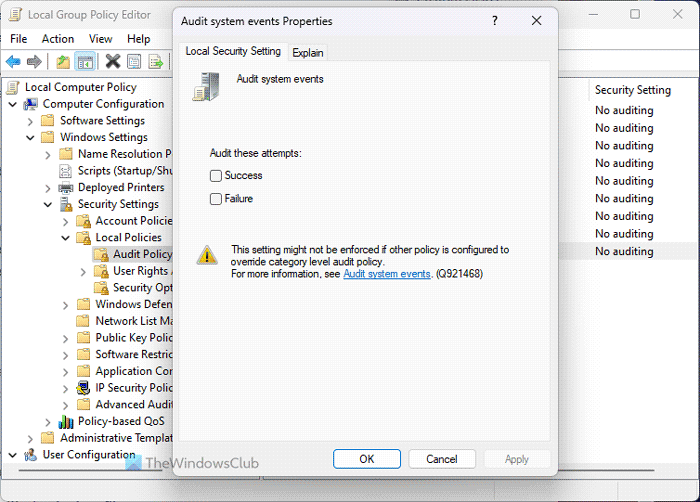
Task: Enable the Success checkbox
Action: [x=216, y=176]
